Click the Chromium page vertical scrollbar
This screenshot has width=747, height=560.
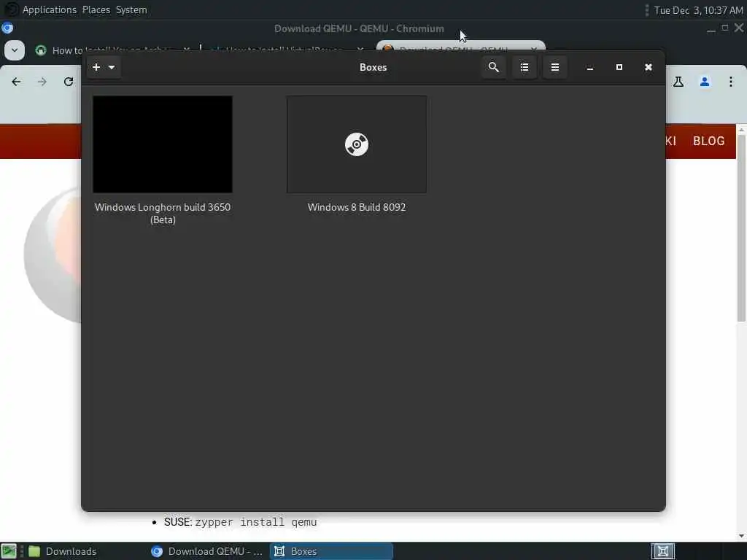[x=741, y=228]
